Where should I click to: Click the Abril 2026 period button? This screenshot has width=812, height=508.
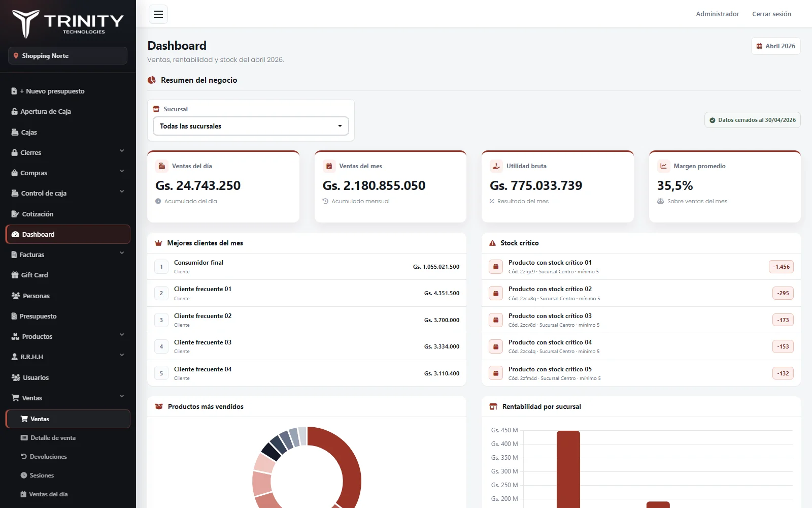[x=775, y=46]
